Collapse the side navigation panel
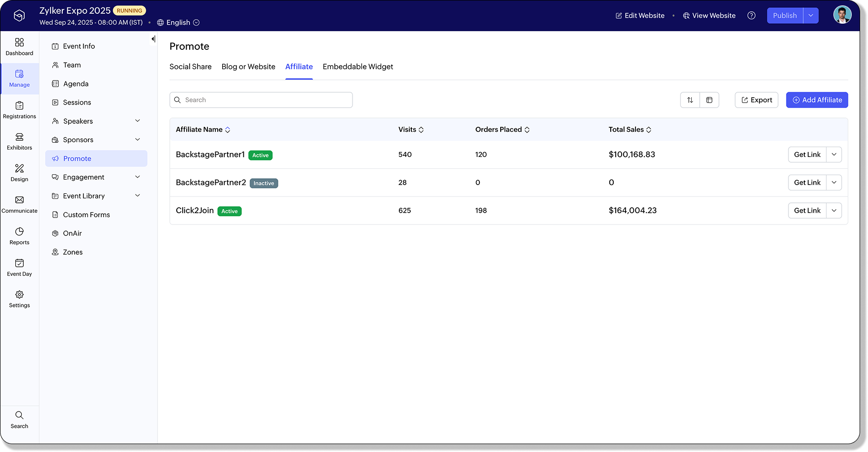Viewport: 868px width, 452px height. coord(153,39)
